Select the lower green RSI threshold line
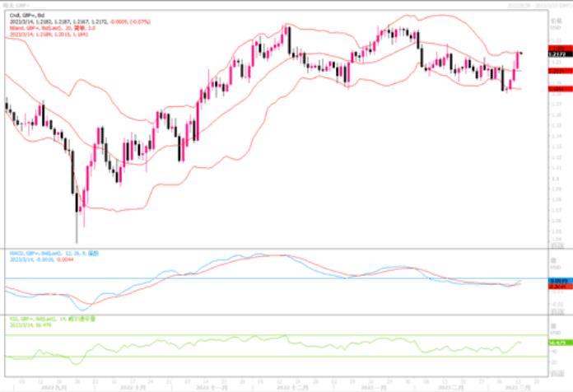573x392 pixels. pyautogui.click(x=247, y=357)
